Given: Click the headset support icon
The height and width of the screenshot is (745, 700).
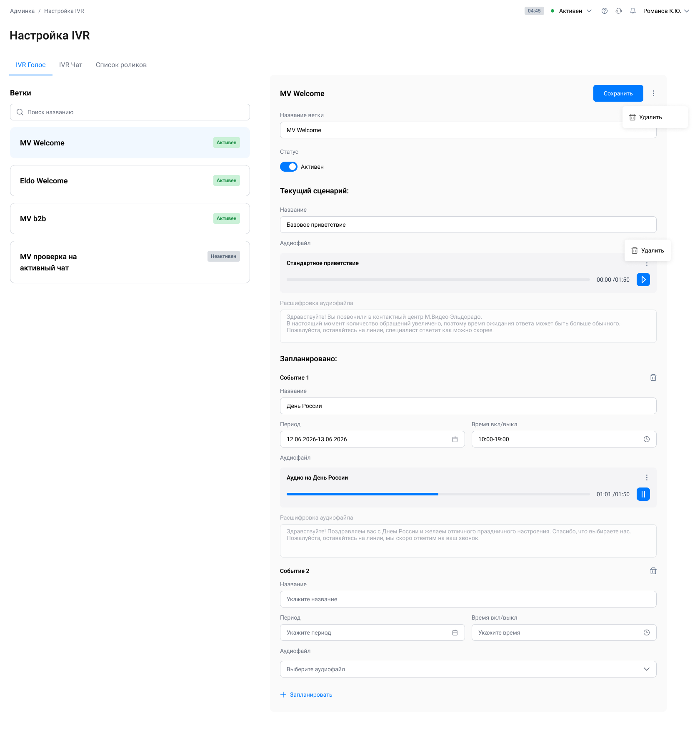Looking at the screenshot, I should tap(619, 11).
